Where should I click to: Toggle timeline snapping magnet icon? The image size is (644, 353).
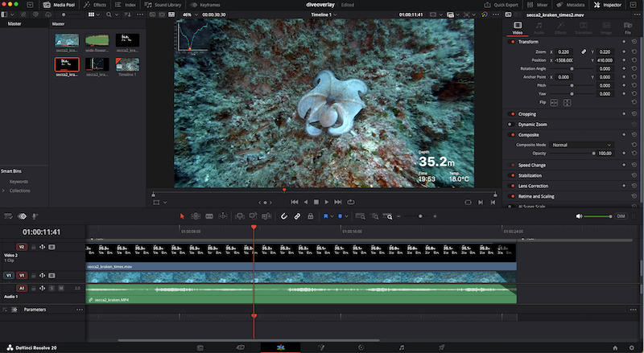click(x=283, y=216)
